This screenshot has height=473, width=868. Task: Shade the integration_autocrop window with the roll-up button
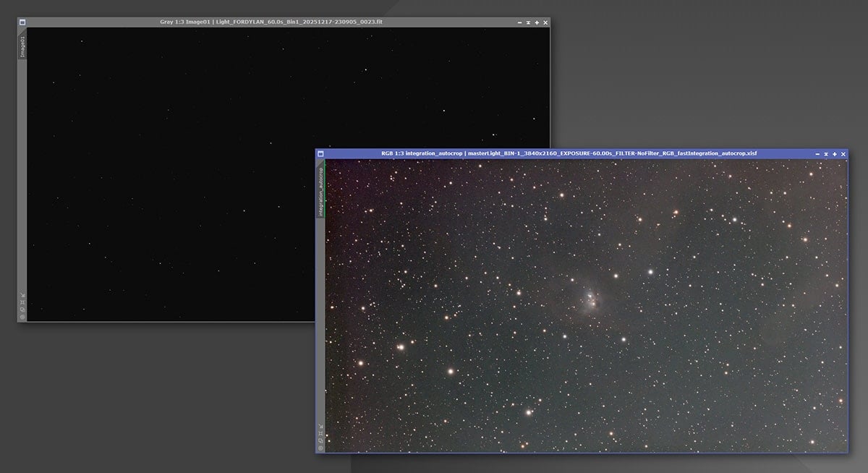[x=826, y=154]
